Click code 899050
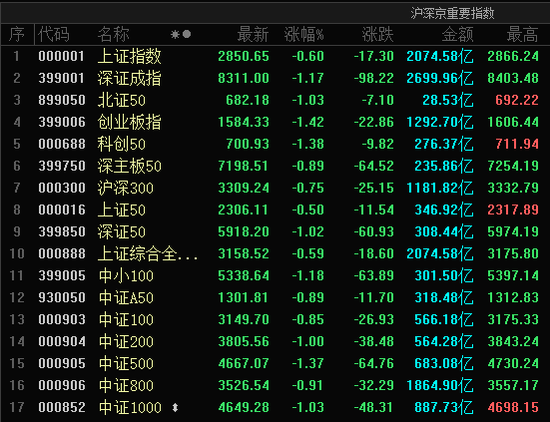The width and height of the screenshot is (550, 422). (62, 100)
